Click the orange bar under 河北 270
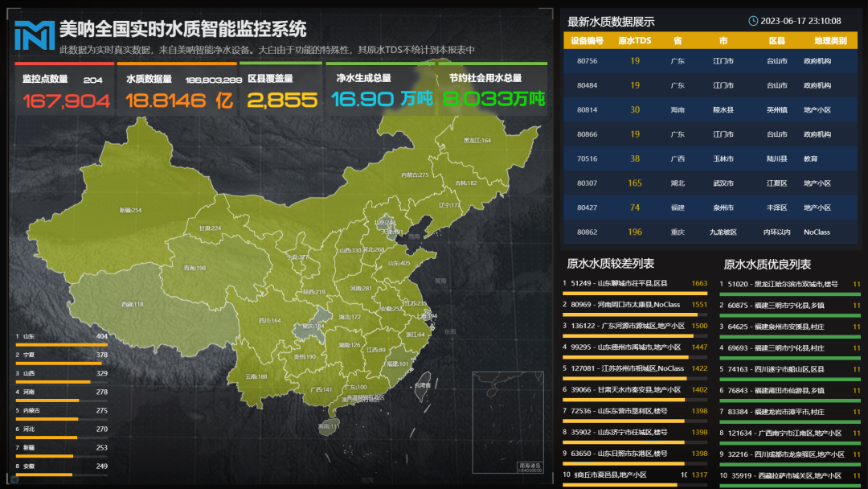Screen dimensions: 868x489 (46, 438)
